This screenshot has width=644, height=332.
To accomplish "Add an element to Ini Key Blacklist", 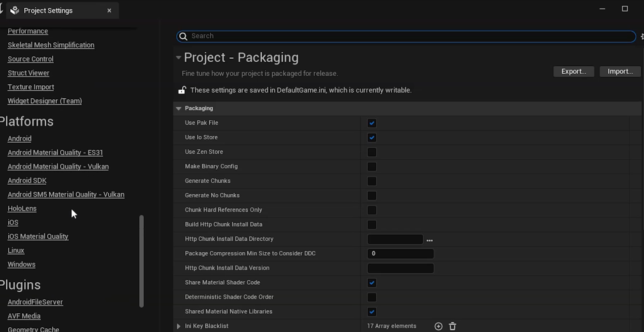I will coord(438,326).
